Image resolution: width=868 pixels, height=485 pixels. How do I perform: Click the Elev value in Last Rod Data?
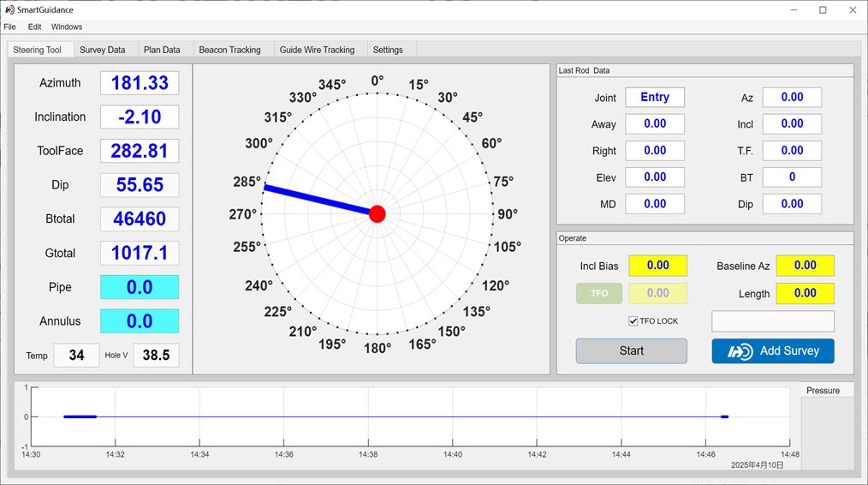coord(655,177)
